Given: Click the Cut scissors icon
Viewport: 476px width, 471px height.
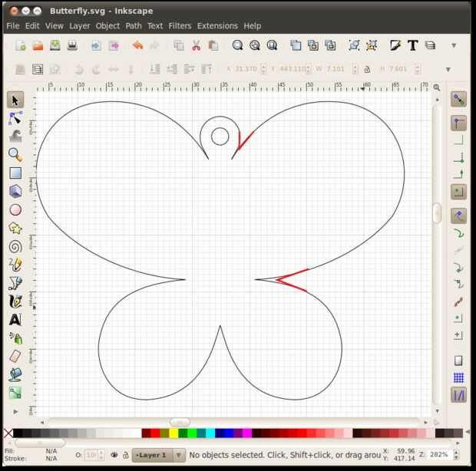Looking at the screenshot, I should pyautogui.click(x=196, y=45).
